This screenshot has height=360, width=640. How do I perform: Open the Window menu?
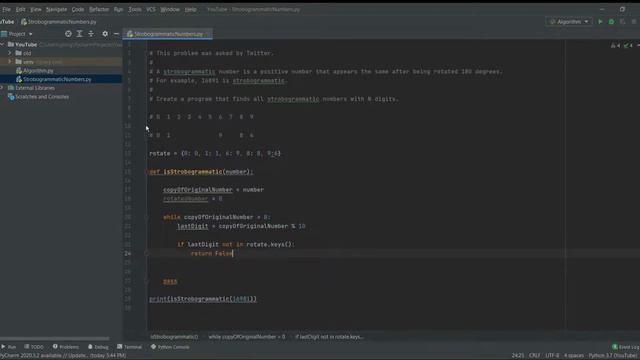click(170, 9)
